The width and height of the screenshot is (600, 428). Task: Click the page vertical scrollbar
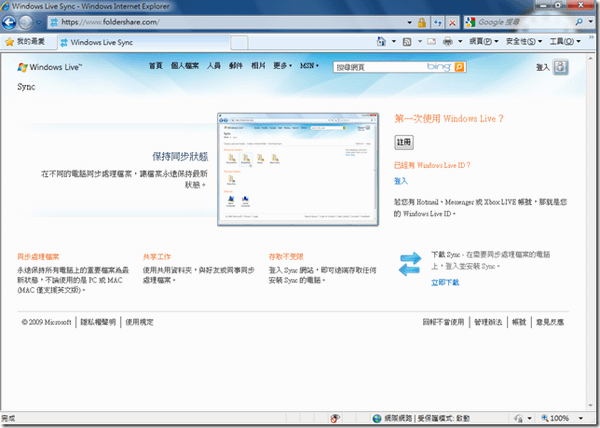coord(590,232)
